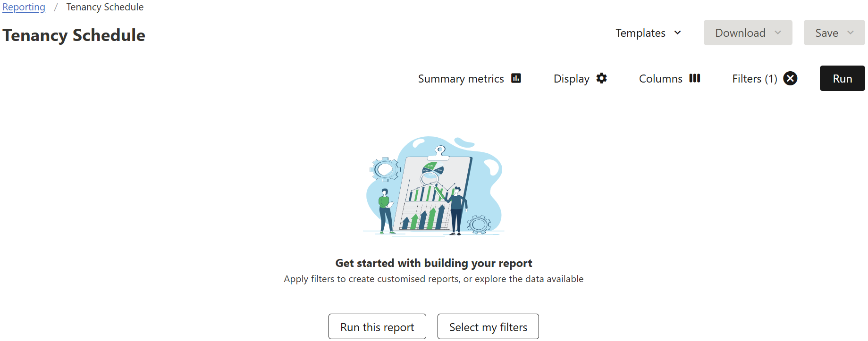868x341 pixels.
Task: Click the Display gear icon
Action: pos(601,78)
